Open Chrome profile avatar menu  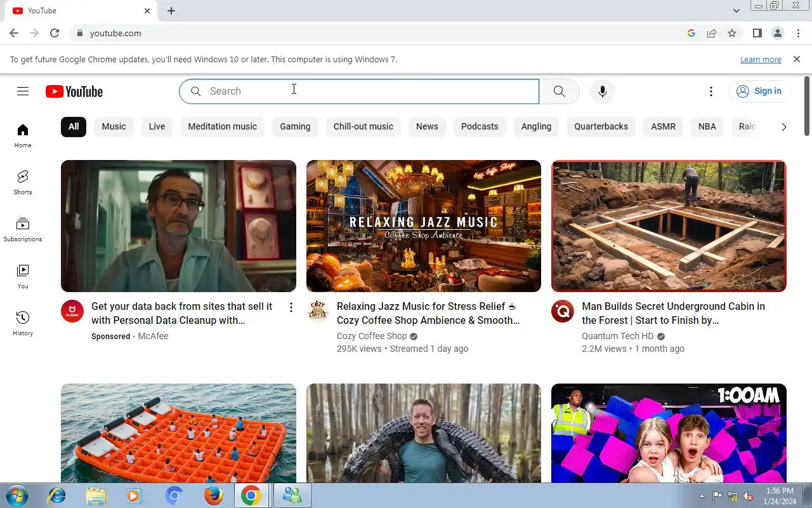[778, 33]
